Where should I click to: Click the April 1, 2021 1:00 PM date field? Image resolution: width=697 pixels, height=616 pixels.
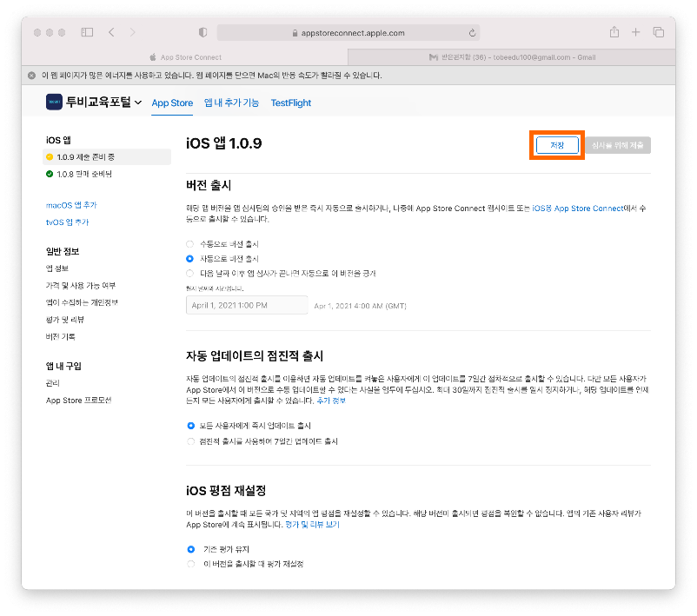click(x=247, y=305)
